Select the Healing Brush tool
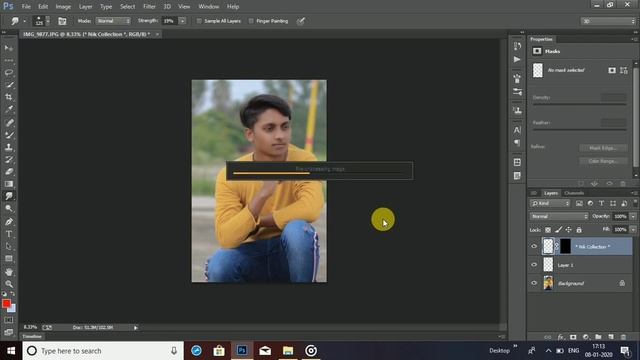This screenshot has height=360, width=640. (9, 122)
